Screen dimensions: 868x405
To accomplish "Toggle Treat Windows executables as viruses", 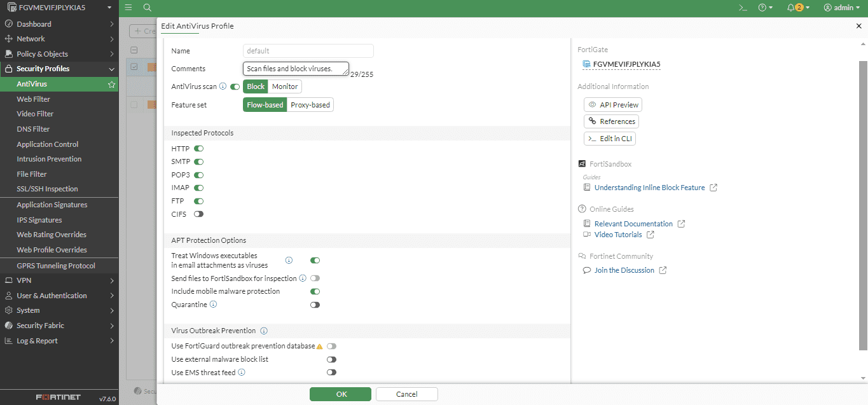I will pos(315,260).
